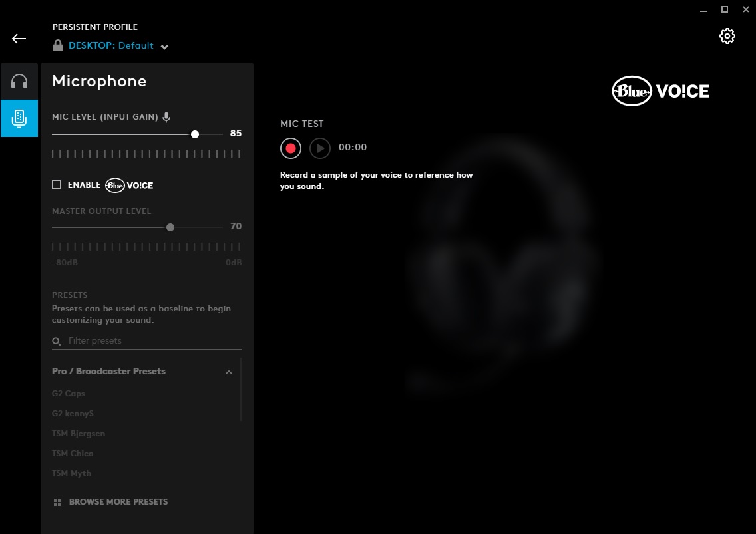Select the G2 Caps preset
This screenshot has width=756, height=534.
point(69,394)
